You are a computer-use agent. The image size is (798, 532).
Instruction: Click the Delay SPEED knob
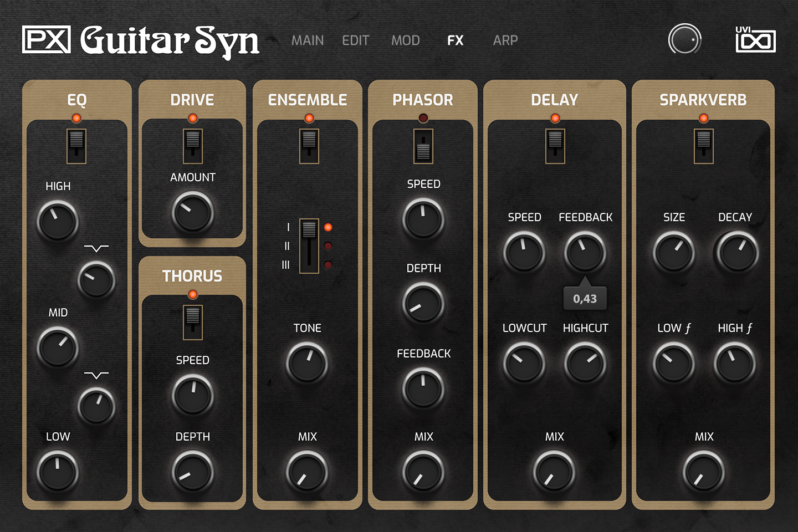coord(524,252)
